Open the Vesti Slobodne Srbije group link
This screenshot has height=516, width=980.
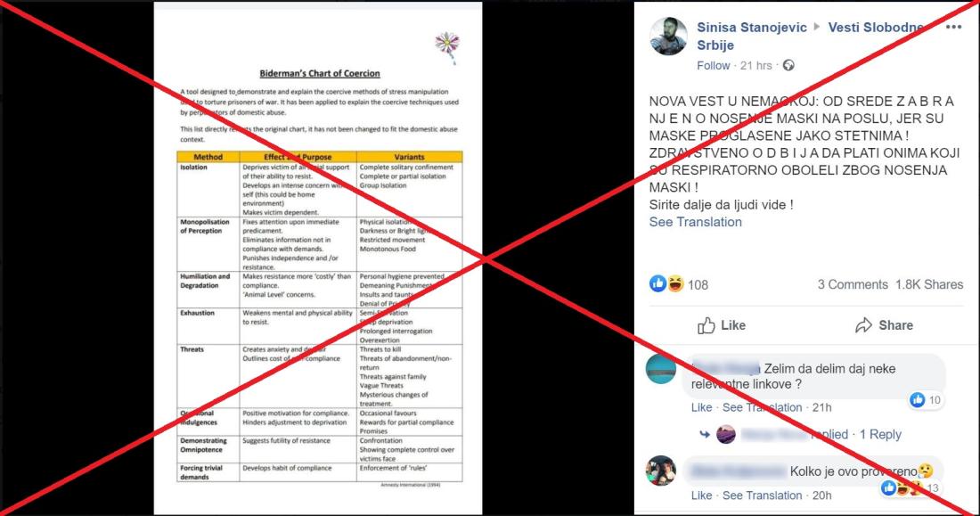[809, 37]
